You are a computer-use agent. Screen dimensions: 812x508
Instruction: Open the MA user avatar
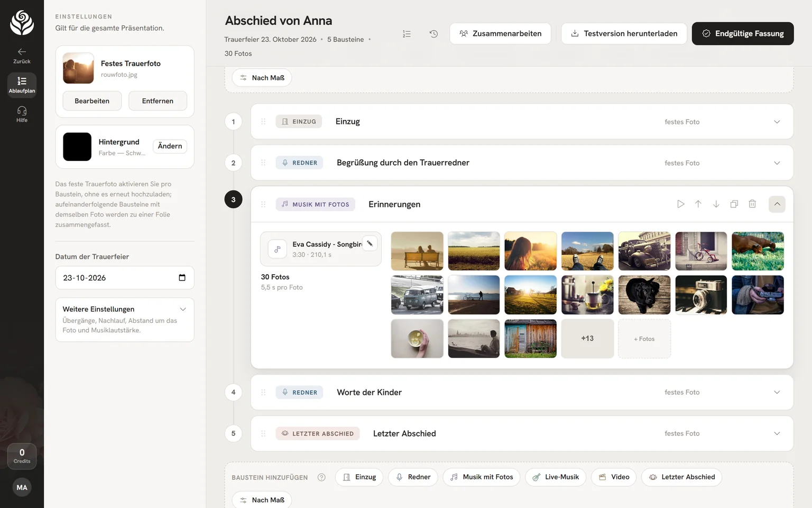[x=22, y=487]
